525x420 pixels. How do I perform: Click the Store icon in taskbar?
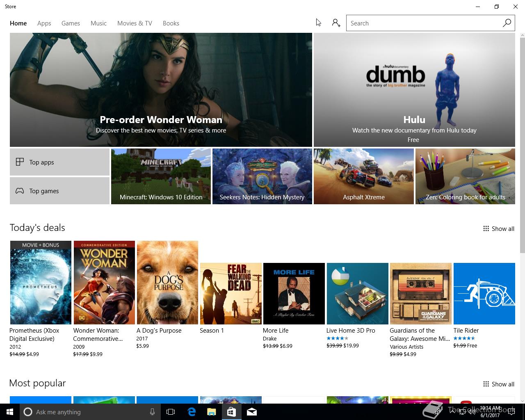(x=231, y=412)
